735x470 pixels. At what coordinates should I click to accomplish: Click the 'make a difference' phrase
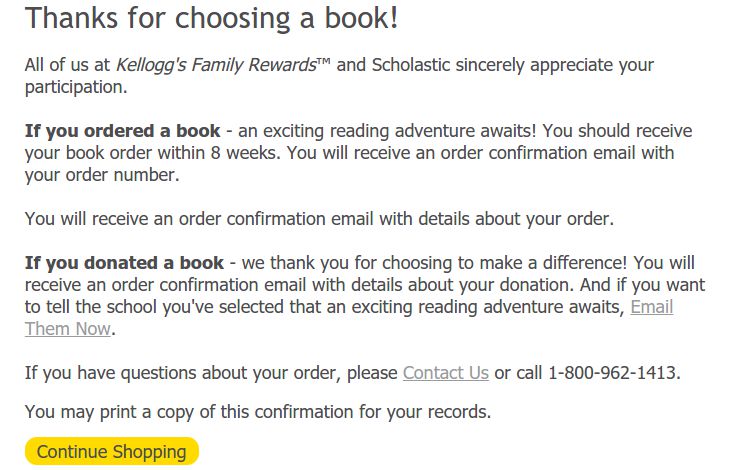click(x=551, y=263)
